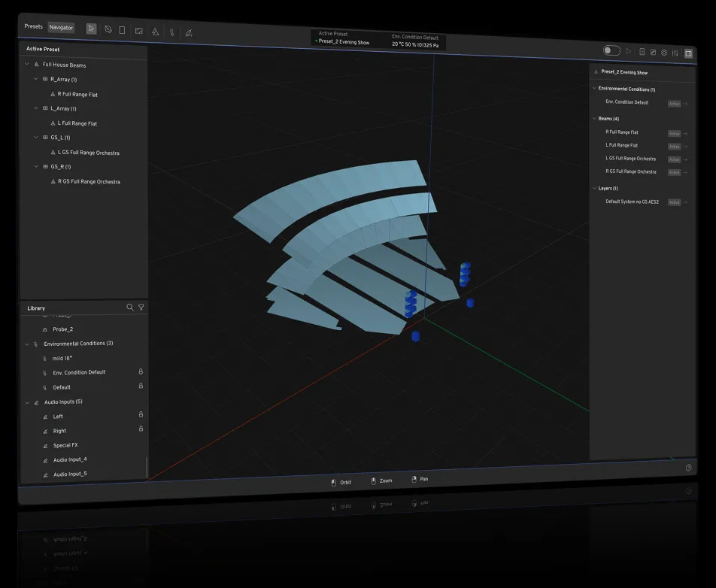The width and height of the screenshot is (716, 588).
Task: Collapse the Beams (4) section
Action: coord(593,119)
